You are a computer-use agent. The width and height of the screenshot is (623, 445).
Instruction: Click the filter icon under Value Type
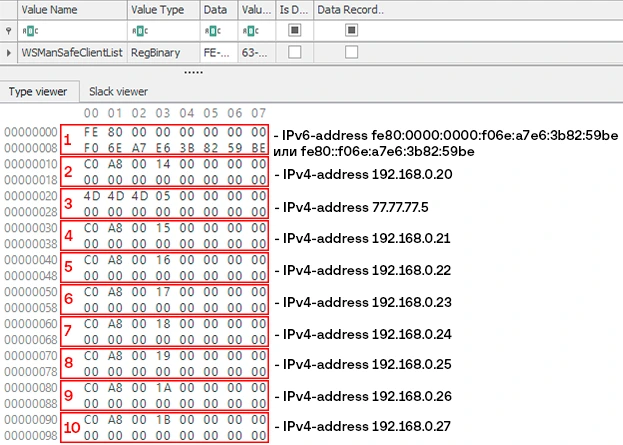pyautogui.click(x=137, y=30)
